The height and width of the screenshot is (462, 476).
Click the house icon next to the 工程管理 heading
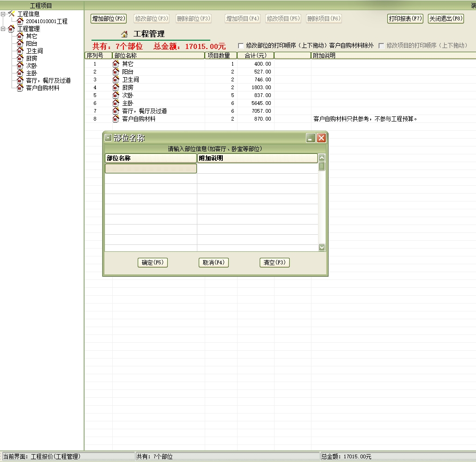(124, 34)
